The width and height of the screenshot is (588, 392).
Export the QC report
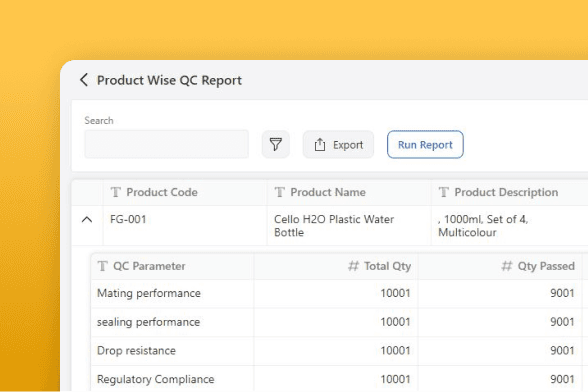[x=338, y=144]
